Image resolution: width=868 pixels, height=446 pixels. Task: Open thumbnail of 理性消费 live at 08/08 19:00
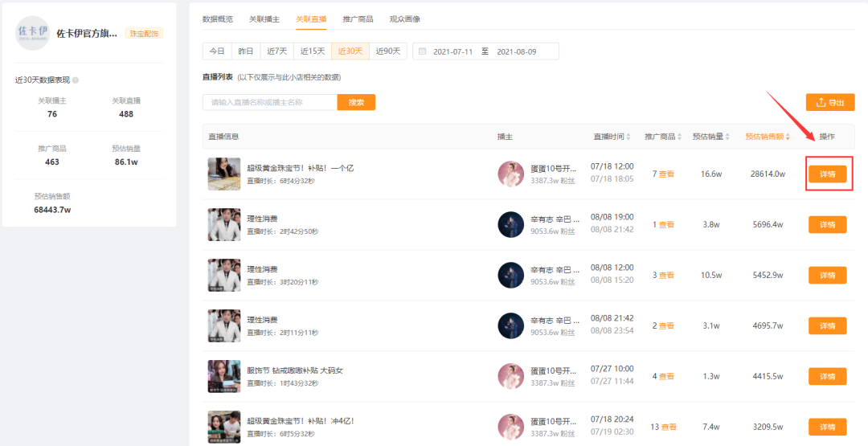tap(224, 225)
